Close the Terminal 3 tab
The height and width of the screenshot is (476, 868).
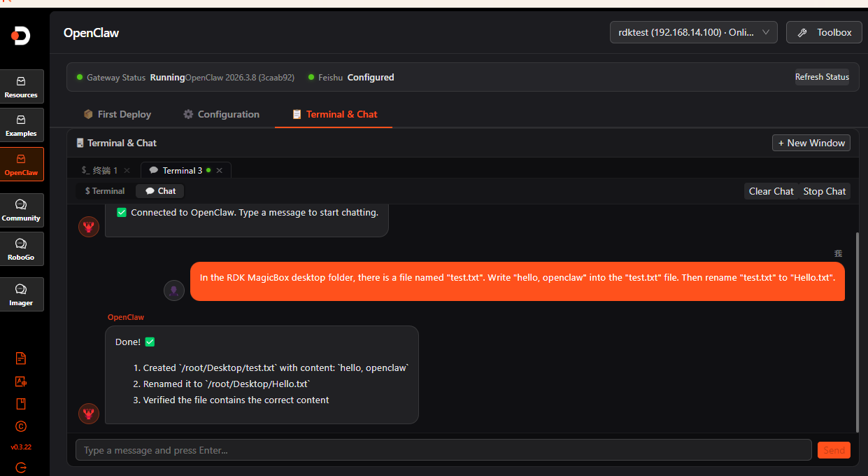click(219, 170)
